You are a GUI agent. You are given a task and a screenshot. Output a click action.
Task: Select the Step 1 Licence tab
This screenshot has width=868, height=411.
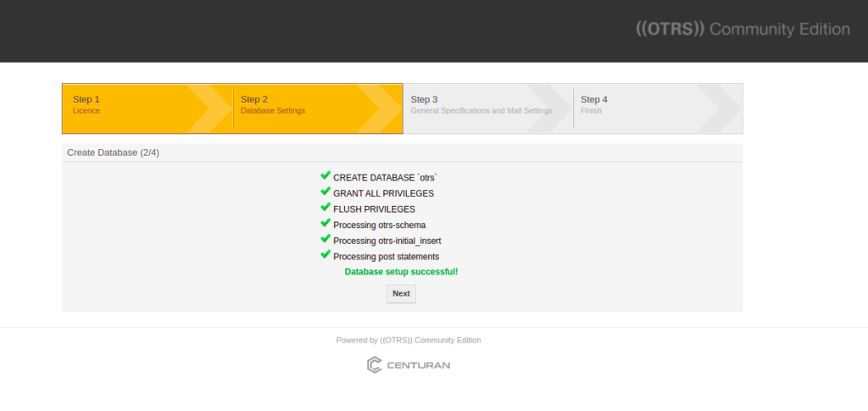tap(147, 109)
